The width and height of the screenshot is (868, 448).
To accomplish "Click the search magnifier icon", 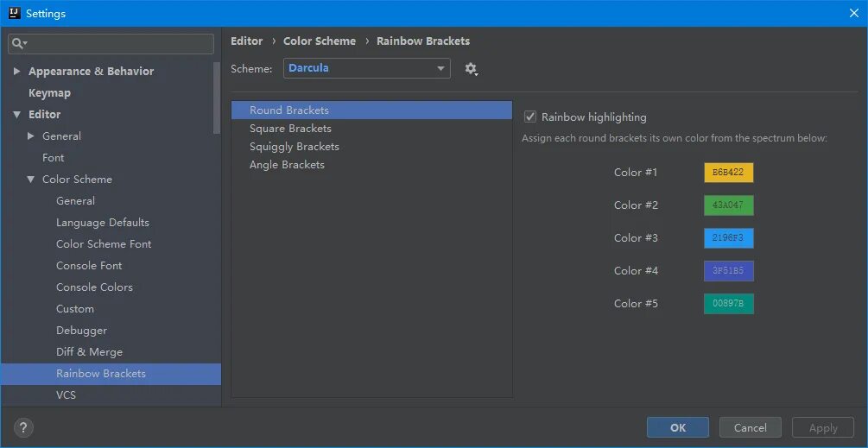I will point(19,44).
